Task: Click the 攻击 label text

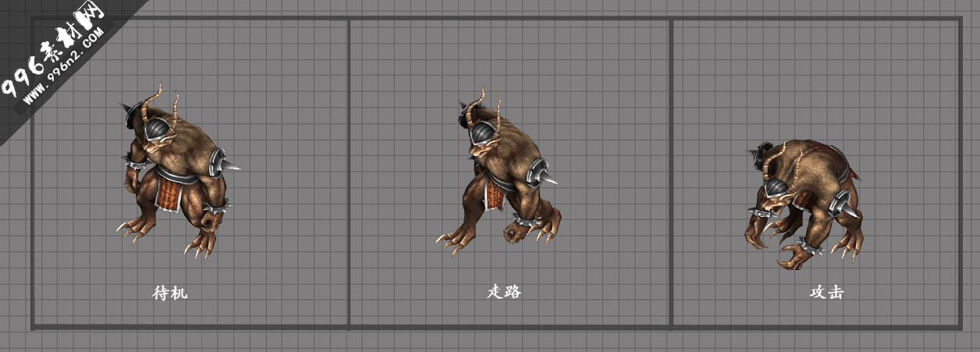Action: (x=827, y=293)
